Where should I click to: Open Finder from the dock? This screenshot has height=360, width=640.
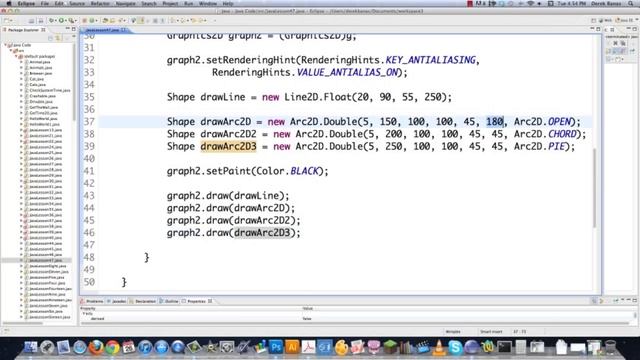(31, 347)
